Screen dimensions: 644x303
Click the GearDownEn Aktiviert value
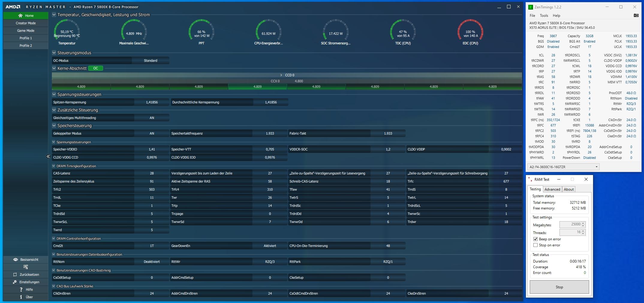point(270,246)
